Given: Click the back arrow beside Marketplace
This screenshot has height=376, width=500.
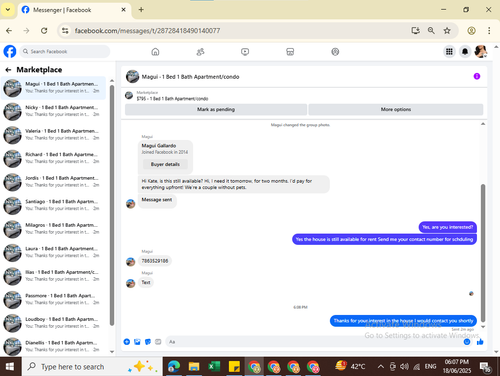Looking at the screenshot, I should click(8, 70).
